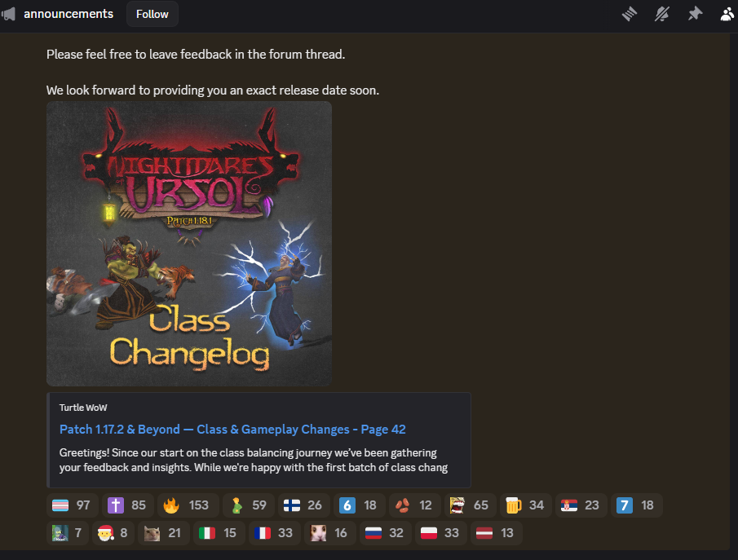Click the Turtle WoW embed site name

83,408
